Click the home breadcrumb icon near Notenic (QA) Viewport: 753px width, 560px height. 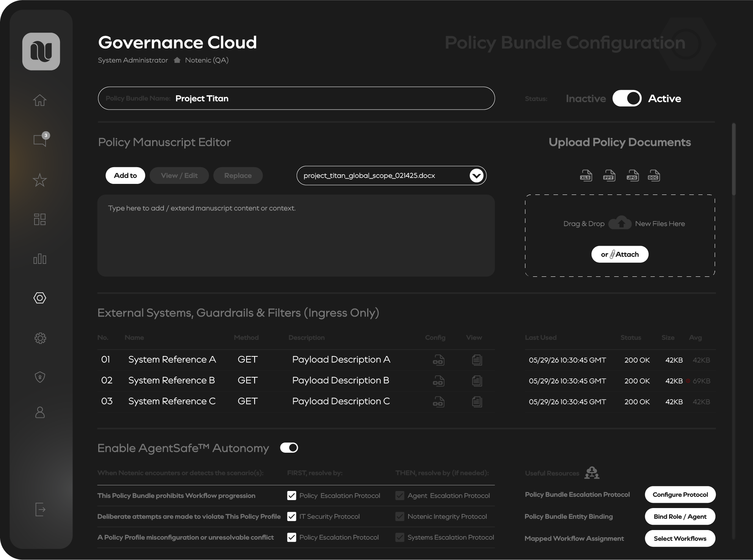pos(177,60)
